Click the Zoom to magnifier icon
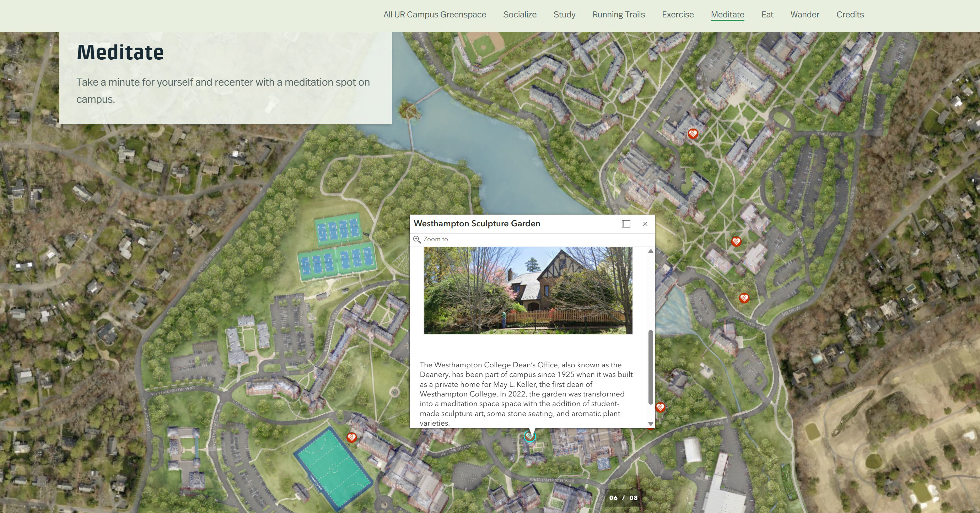The height and width of the screenshot is (513, 980). tap(417, 239)
